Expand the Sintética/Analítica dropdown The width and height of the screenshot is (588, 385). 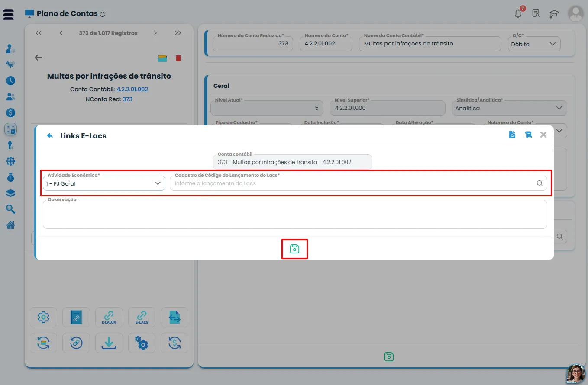tap(509, 108)
